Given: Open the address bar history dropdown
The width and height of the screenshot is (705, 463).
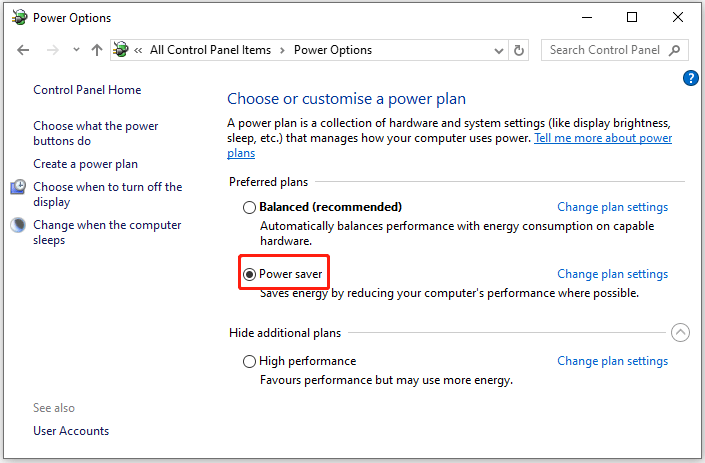Looking at the screenshot, I should pyautogui.click(x=498, y=50).
